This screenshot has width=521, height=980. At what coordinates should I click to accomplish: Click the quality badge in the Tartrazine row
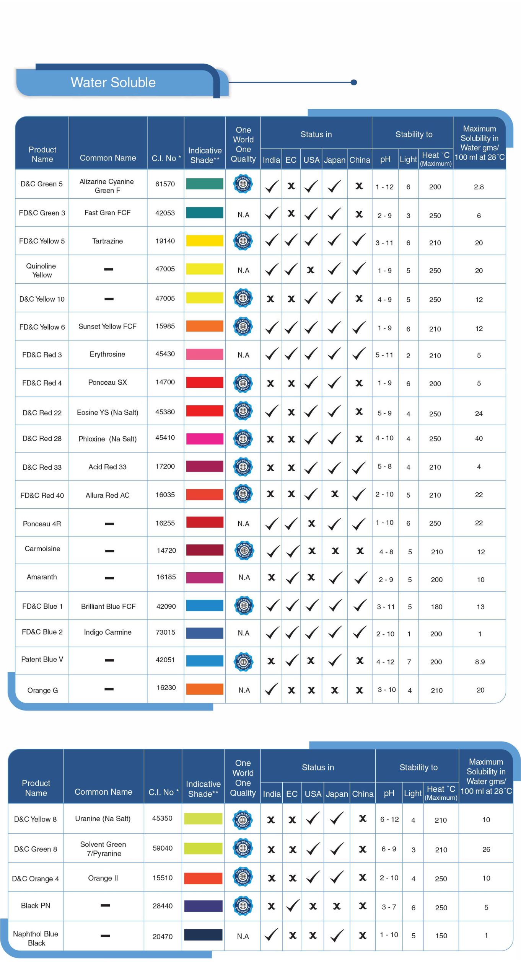[x=243, y=241]
